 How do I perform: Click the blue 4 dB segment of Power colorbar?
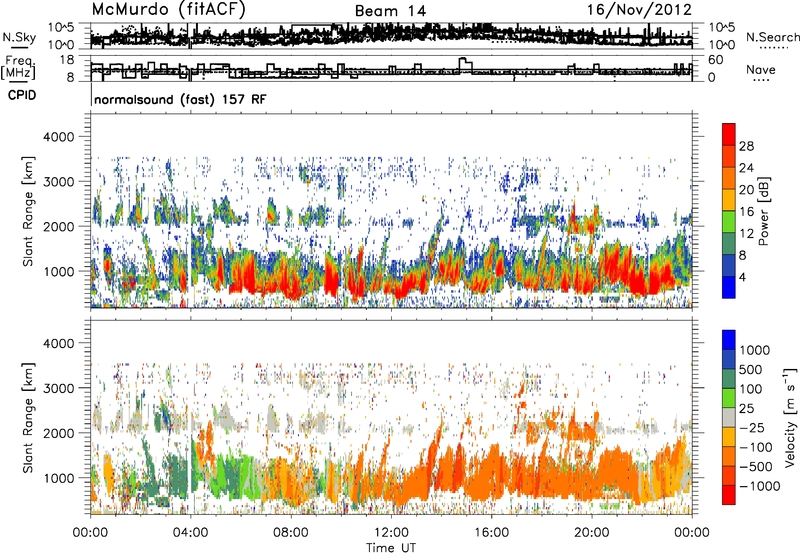click(x=729, y=287)
